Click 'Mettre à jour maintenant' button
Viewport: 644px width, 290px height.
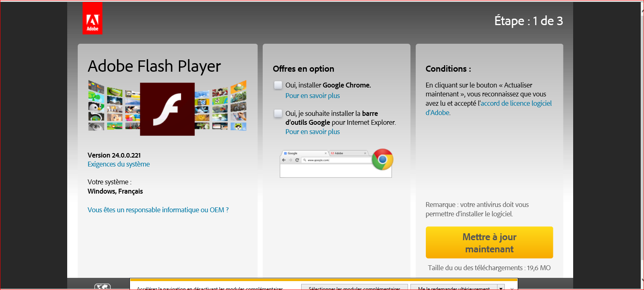point(489,243)
